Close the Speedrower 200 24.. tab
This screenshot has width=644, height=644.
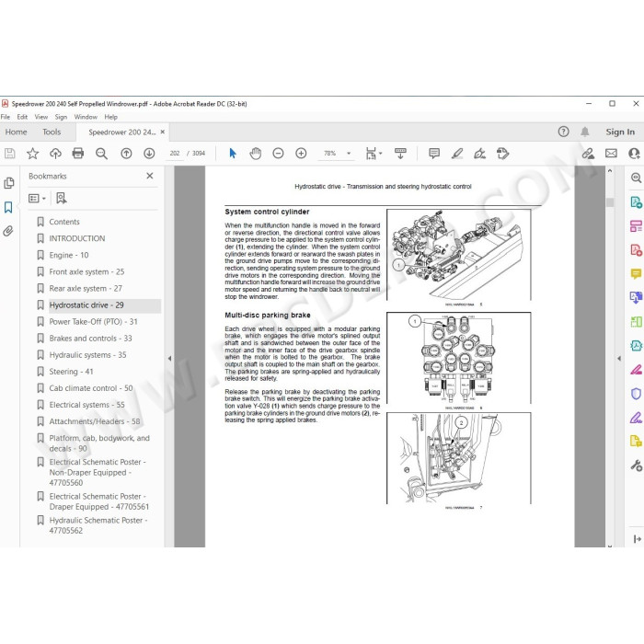tap(163, 132)
